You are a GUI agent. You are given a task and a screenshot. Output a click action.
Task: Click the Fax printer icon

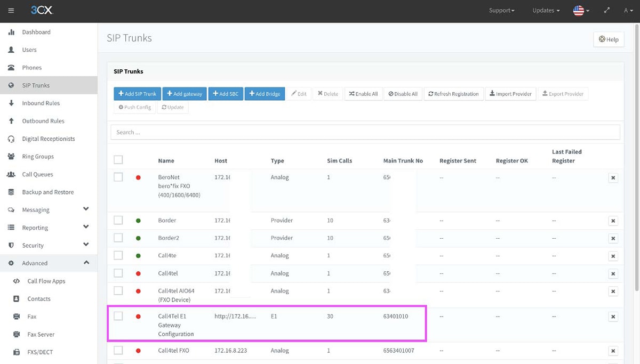[x=17, y=317]
